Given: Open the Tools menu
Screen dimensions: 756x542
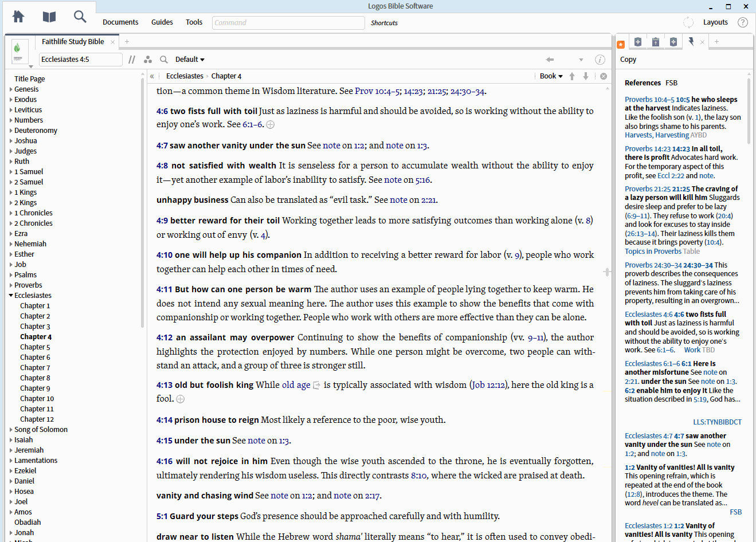Looking at the screenshot, I should coord(194,22).
